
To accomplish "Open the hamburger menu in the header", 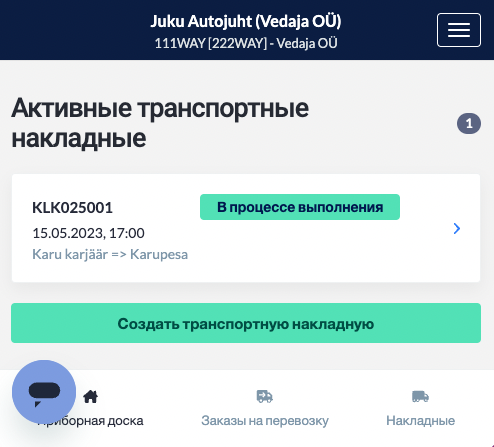I will point(459,30).
